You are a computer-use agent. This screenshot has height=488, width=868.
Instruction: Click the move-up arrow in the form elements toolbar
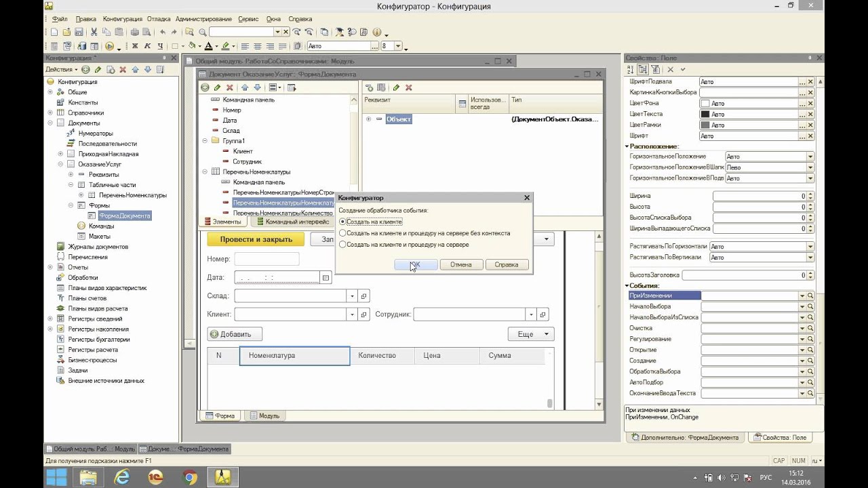pos(244,87)
